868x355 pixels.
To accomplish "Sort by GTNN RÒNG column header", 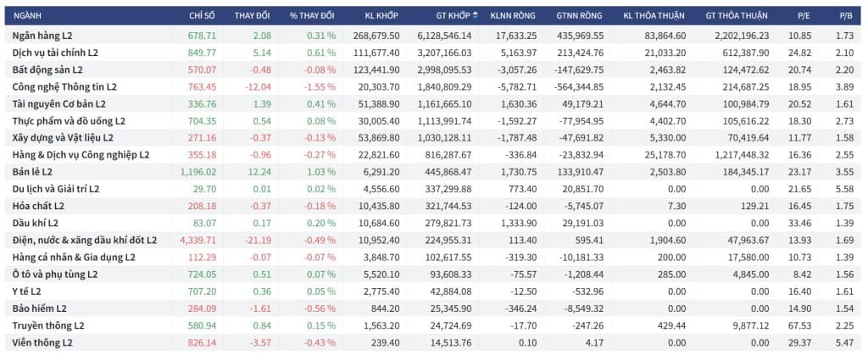I will pyautogui.click(x=580, y=15).
